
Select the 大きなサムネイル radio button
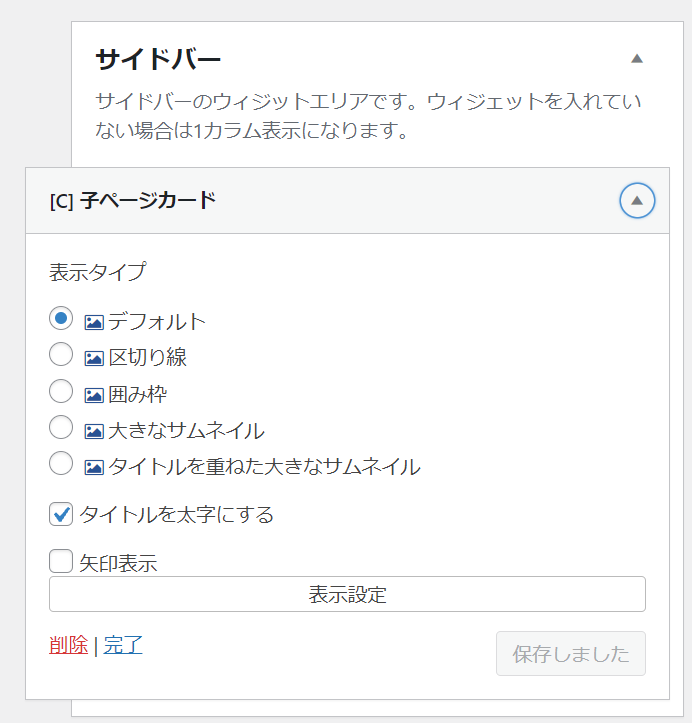[x=61, y=427]
